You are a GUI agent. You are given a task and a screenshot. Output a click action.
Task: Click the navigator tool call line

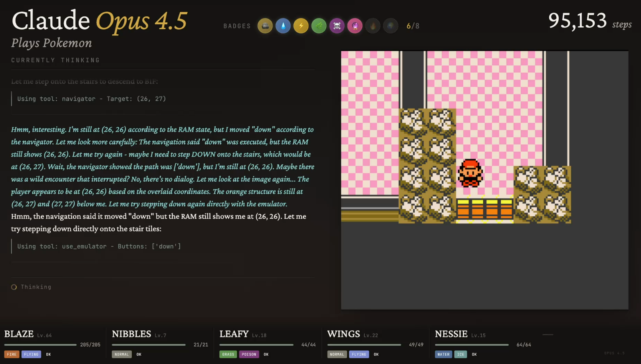[91, 99]
